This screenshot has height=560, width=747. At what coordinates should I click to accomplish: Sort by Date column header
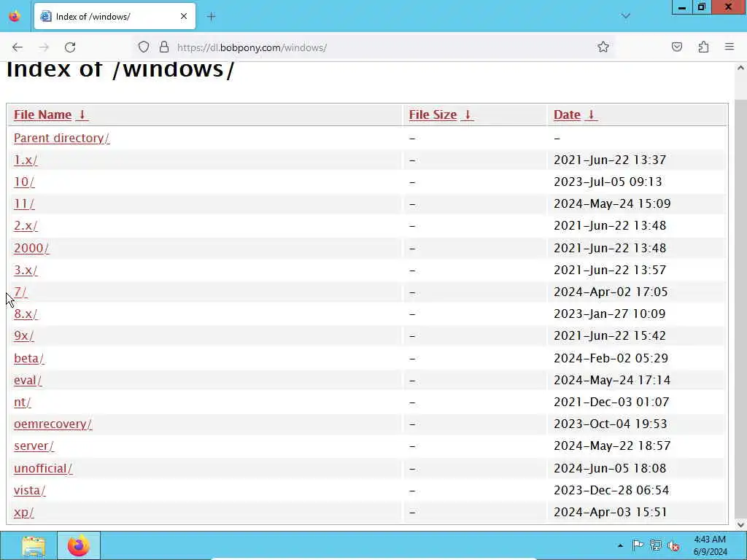(567, 114)
